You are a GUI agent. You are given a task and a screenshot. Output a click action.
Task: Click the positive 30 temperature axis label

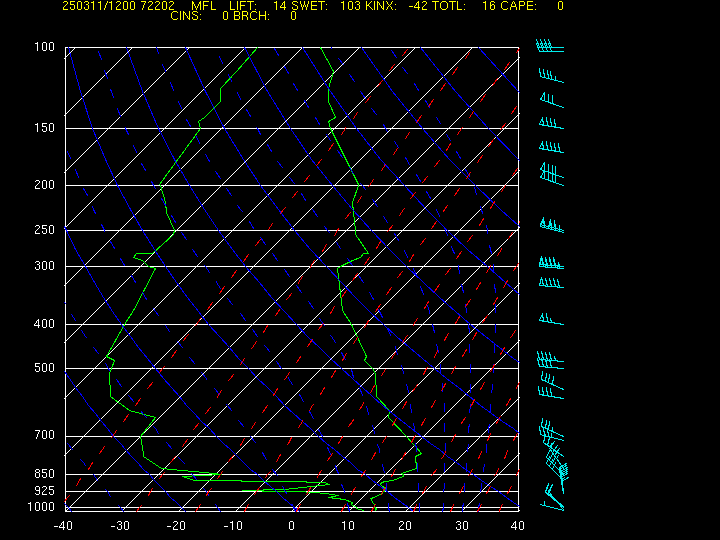click(x=461, y=526)
